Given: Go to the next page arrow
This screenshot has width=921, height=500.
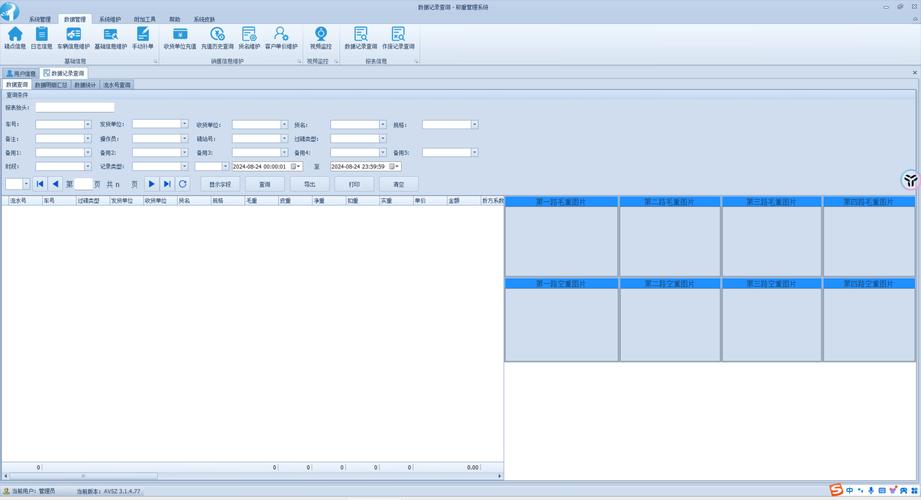Looking at the screenshot, I should (152, 184).
